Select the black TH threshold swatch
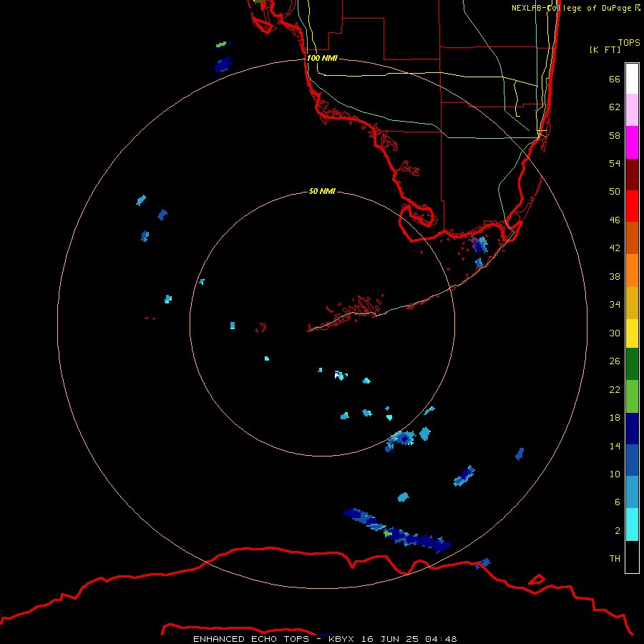This screenshot has height=644, width=644. point(632,557)
